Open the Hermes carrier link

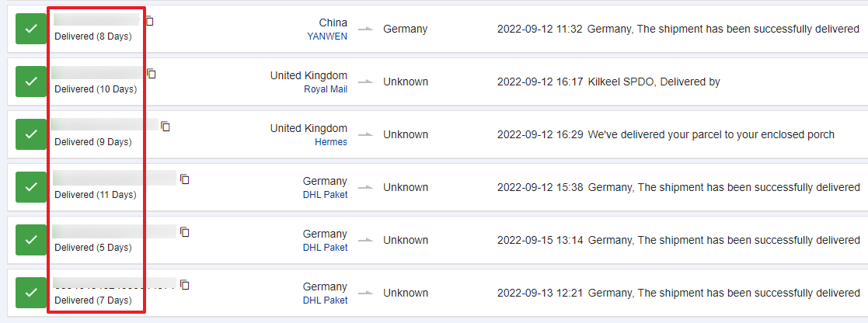pyautogui.click(x=331, y=142)
